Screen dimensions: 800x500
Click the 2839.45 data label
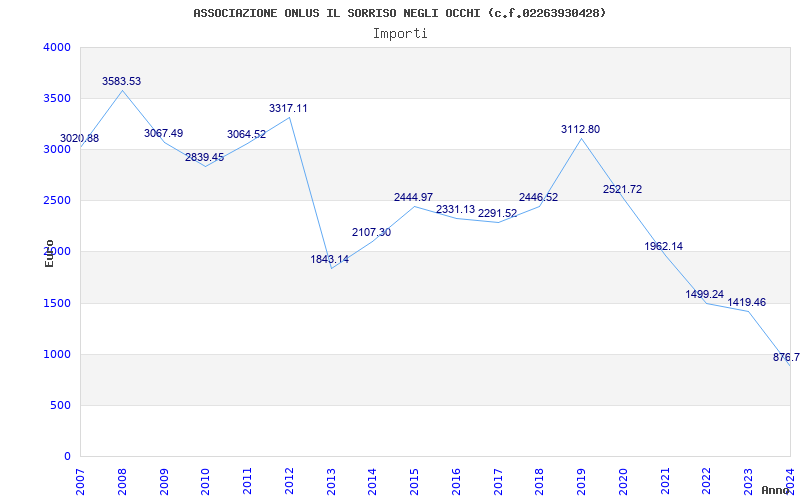[205, 157]
